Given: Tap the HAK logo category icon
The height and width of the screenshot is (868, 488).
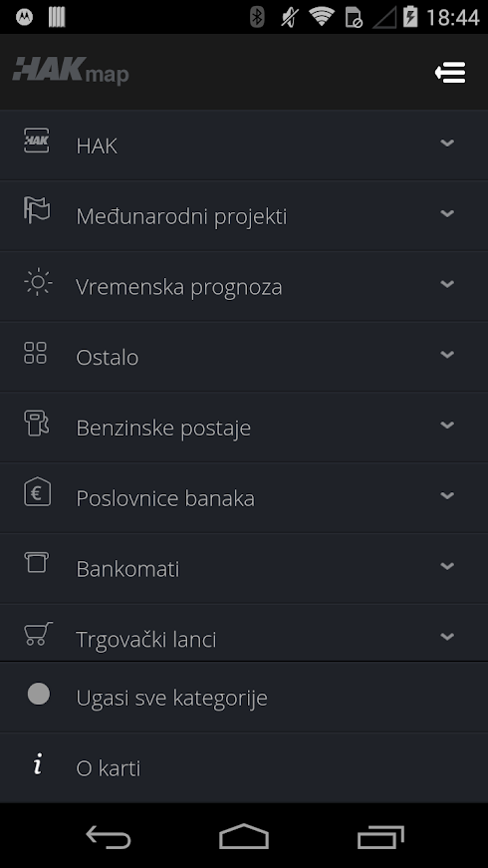Looking at the screenshot, I should click(37, 141).
